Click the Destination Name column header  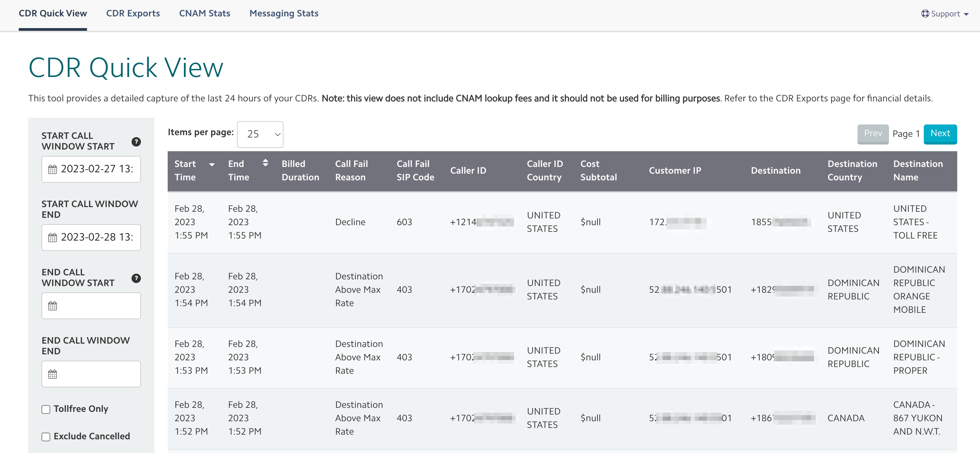tap(918, 170)
